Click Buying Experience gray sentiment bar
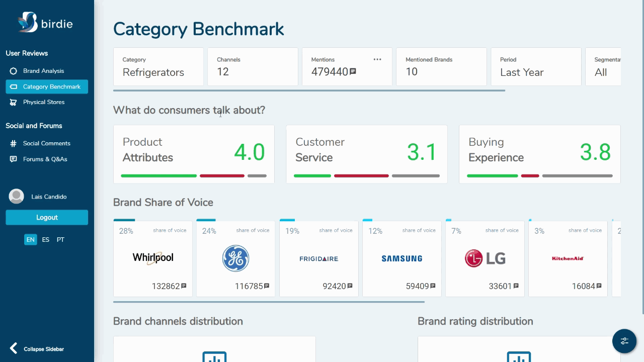Viewport: 644px width, 362px height. (x=578, y=176)
